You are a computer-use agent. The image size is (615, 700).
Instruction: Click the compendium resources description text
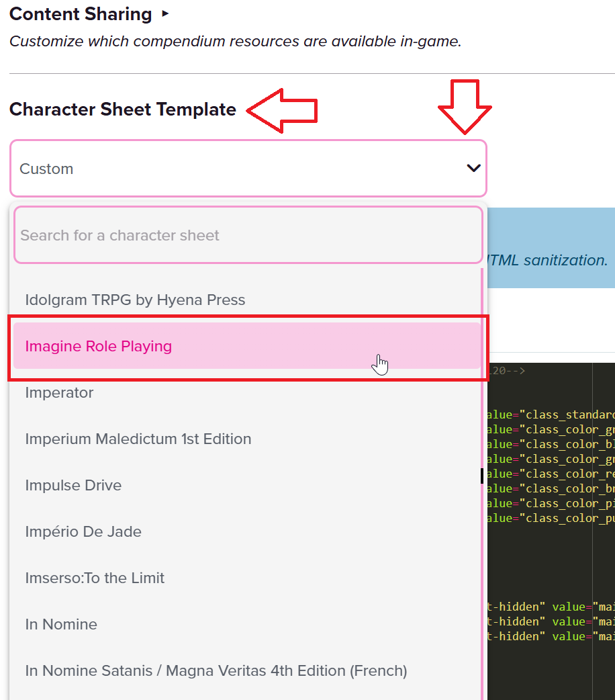(x=235, y=41)
